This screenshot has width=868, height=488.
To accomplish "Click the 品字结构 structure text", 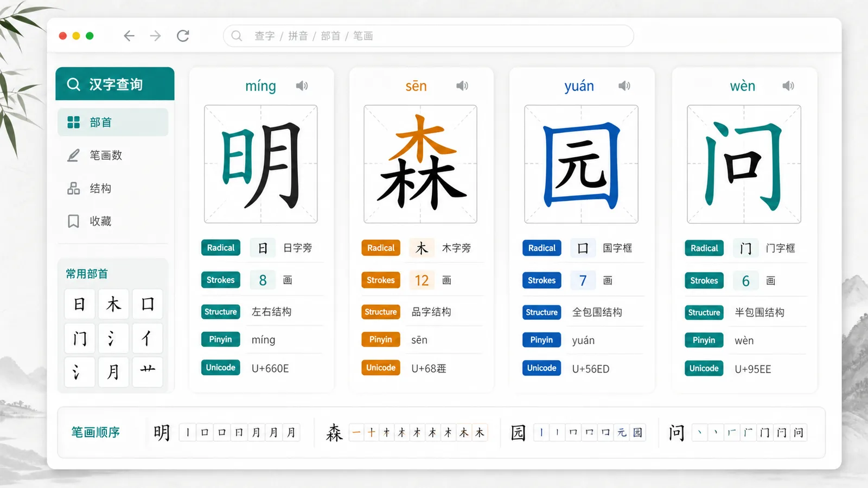I will point(431,312).
